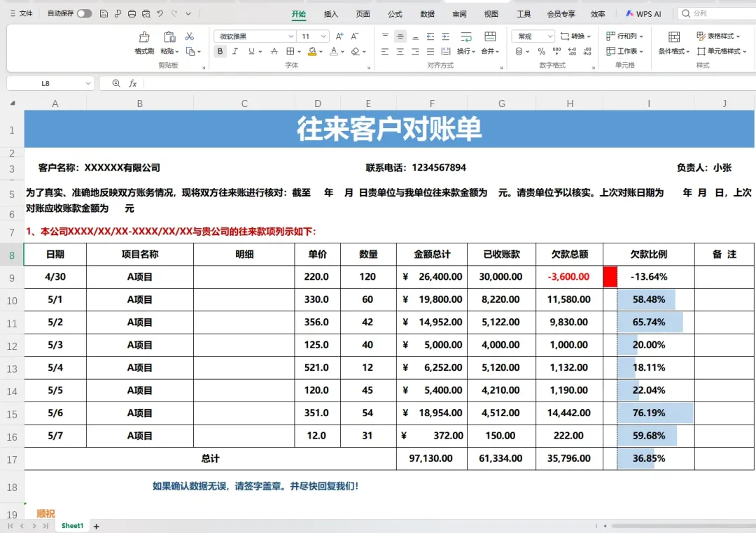This screenshot has height=533, width=756.
Task: Click the Copy icon
Action: coord(190,51)
